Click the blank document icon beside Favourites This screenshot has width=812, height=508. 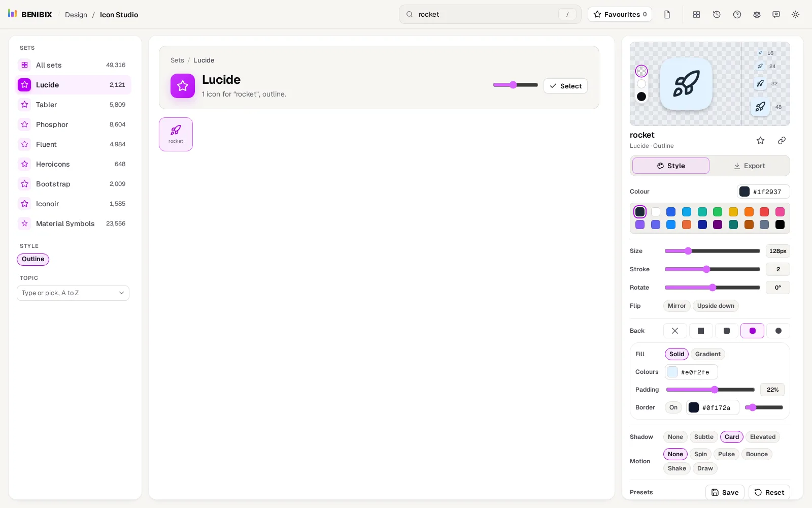pos(667,15)
